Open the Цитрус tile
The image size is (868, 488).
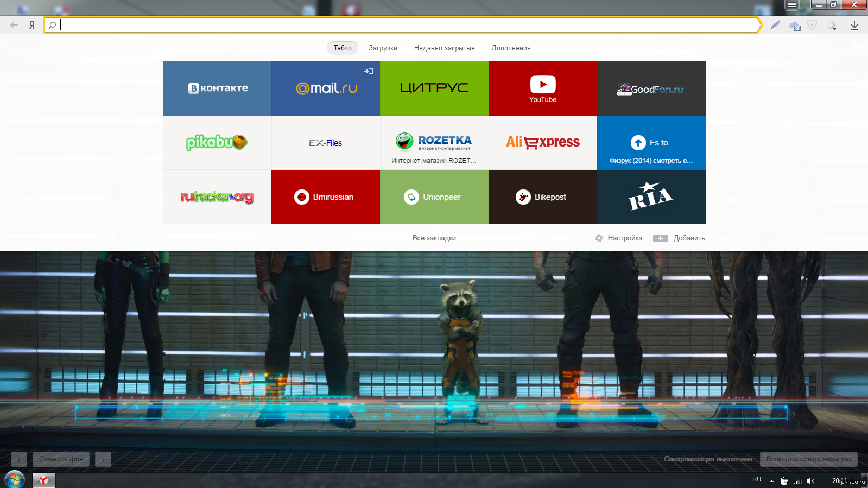(434, 88)
